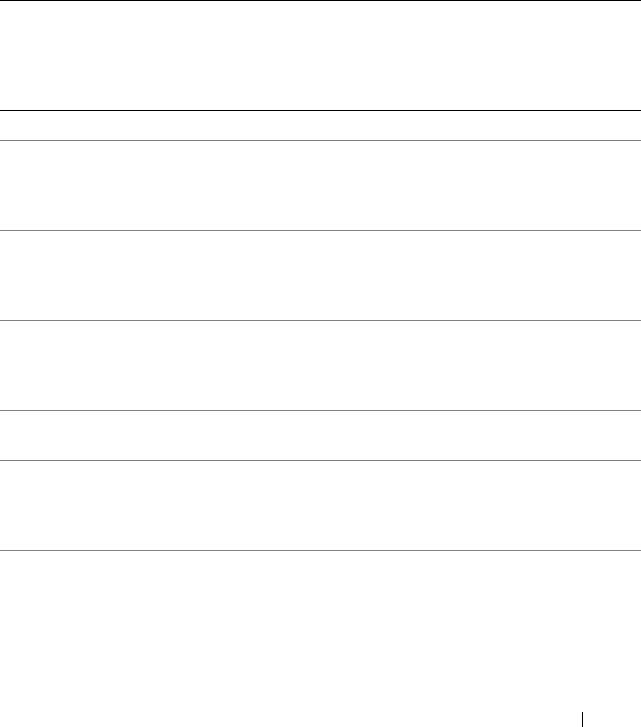
Task: Select the first tall empty table row
Action: [320, 185]
